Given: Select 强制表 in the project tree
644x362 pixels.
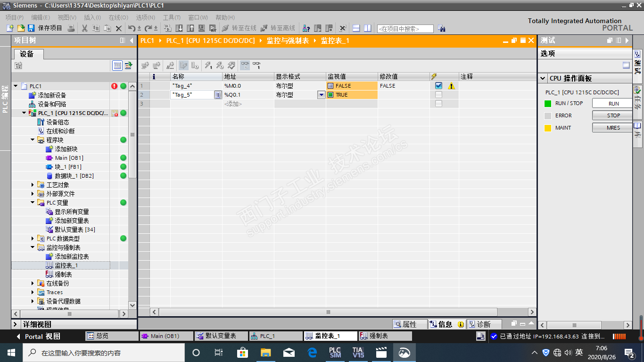Looking at the screenshot, I should [63, 274].
